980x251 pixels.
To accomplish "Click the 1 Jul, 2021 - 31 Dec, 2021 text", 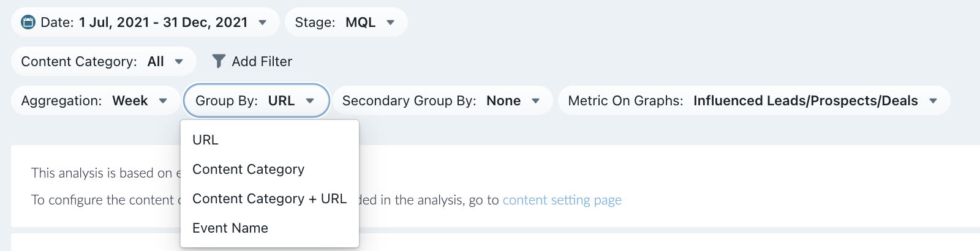I will (x=164, y=23).
